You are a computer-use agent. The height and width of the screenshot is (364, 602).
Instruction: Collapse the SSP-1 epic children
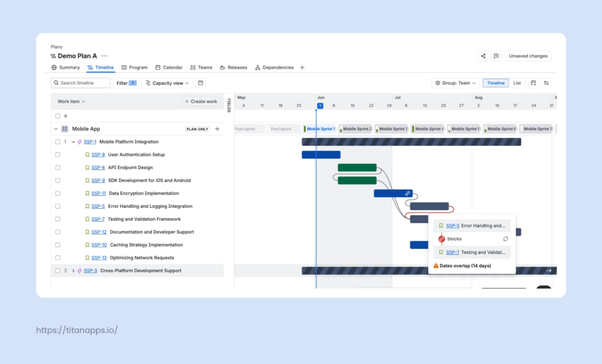73,142
